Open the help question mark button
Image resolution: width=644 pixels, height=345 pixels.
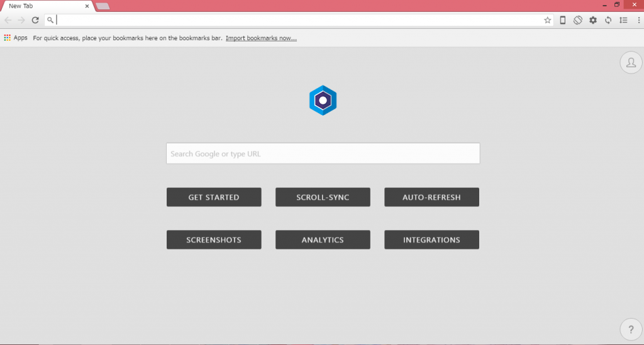(x=631, y=329)
